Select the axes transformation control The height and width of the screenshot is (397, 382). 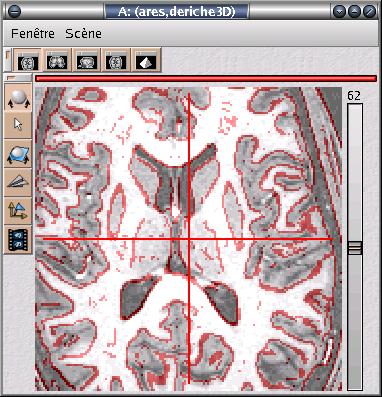click(18, 211)
